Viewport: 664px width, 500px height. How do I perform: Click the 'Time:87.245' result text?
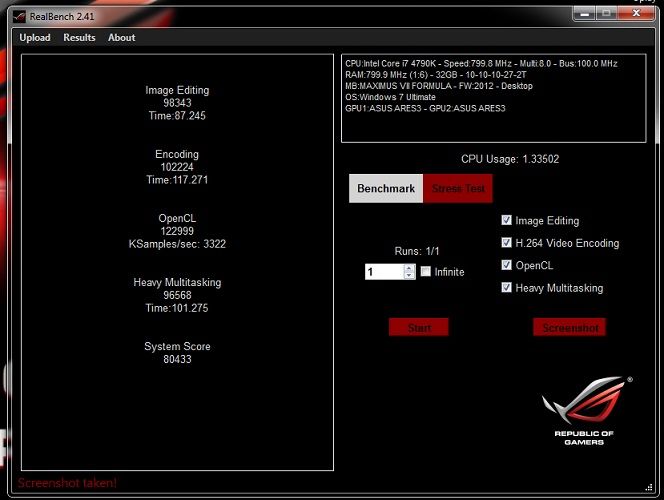click(x=177, y=116)
